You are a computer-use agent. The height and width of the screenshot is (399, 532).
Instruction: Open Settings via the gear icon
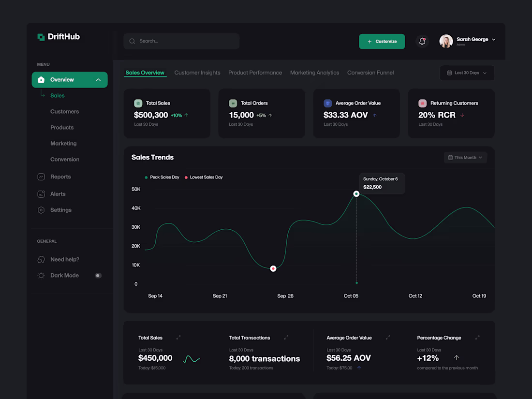[x=41, y=210]
